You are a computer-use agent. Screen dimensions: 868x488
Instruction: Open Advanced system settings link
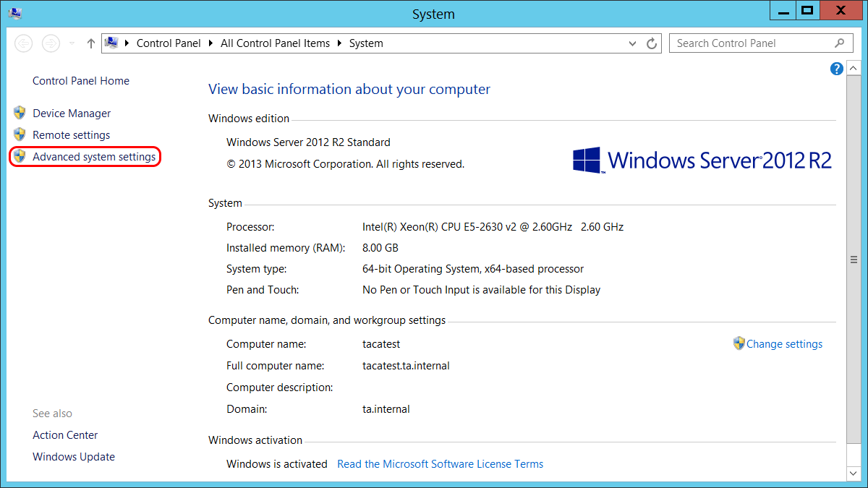coord(94,157)
